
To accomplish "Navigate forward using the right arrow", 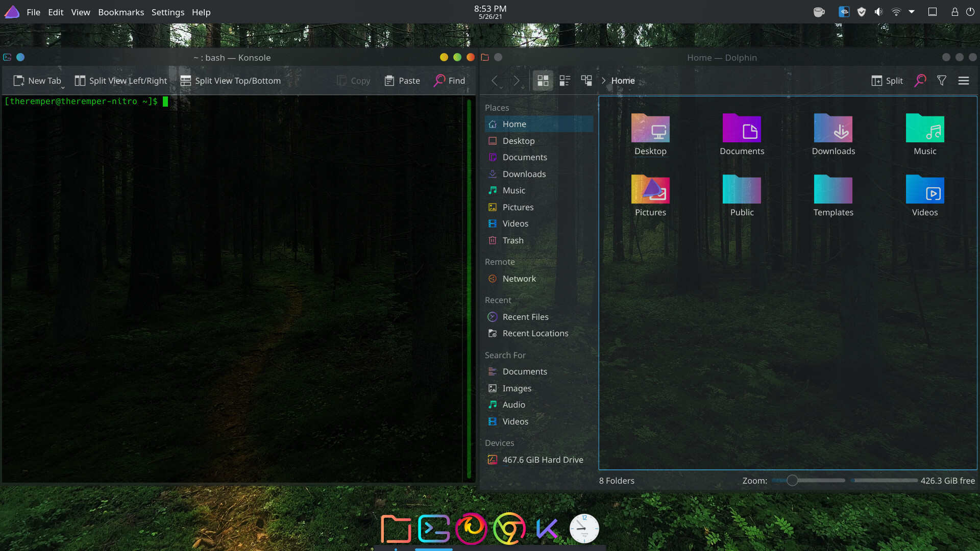I will pos(517,80).
